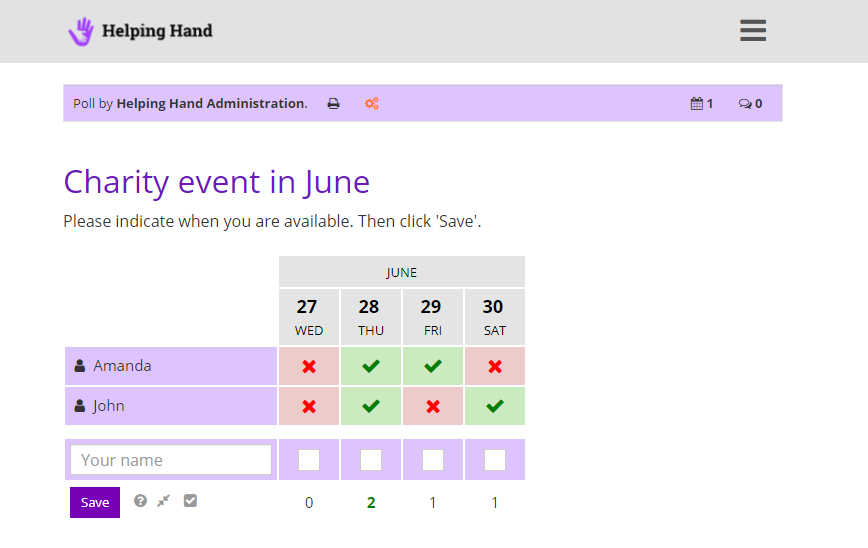Open the hamburger navigation menu
Image resolution: width=868 pixels, height=548 pixels.
pos(753,30)
